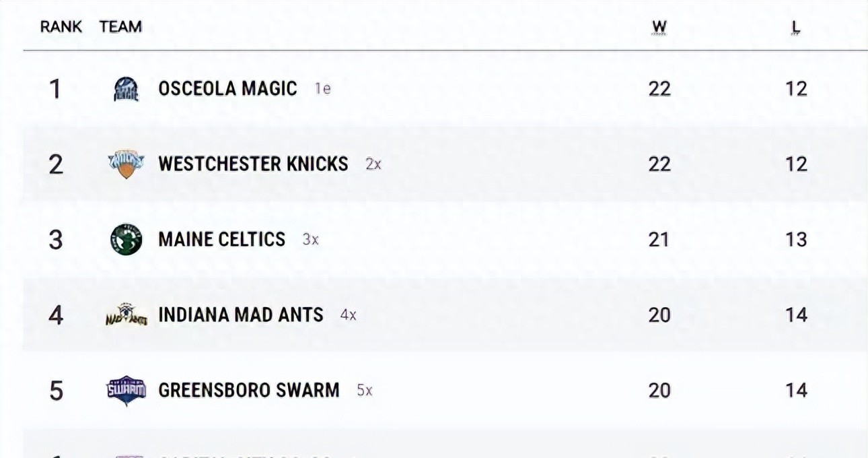Open the OSCEOLA MAGIC team link
The height and width of the screenshot is (458, 868).
(227, 89)
